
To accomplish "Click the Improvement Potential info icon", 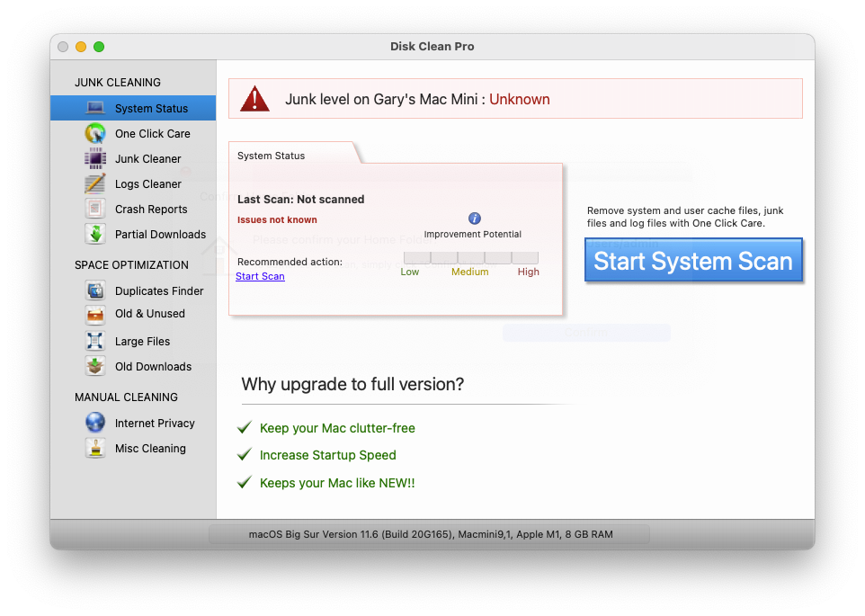I will (x=475, y=219).
